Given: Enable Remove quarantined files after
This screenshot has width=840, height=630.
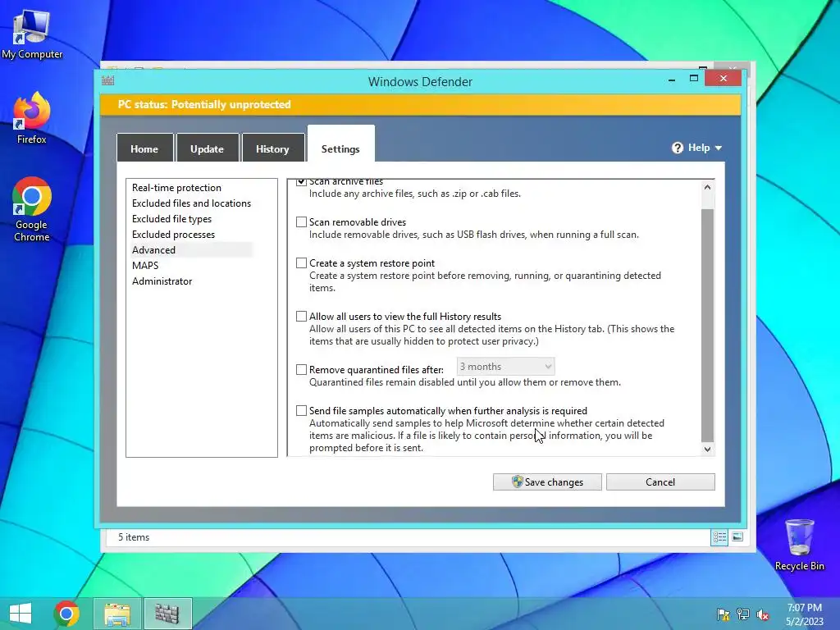Looking at the screenshot, I should [302, 370].
